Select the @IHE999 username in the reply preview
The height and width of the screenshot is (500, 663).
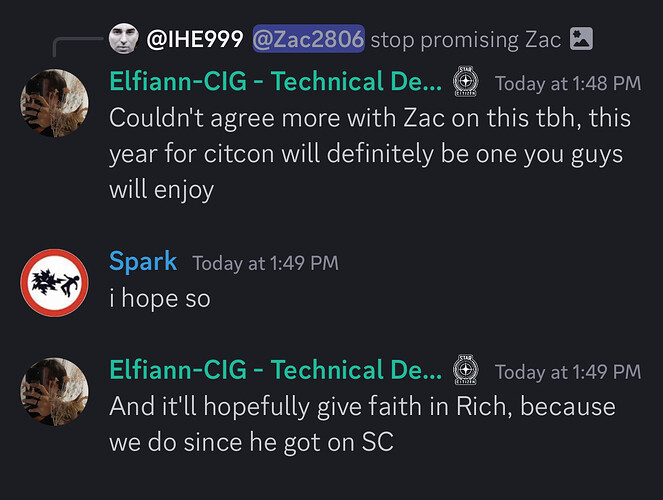click(195, 39)
